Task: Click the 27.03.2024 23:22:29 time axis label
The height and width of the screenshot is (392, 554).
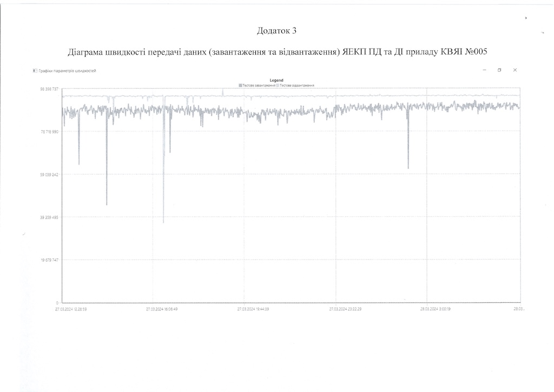Action: click(345, 309)
